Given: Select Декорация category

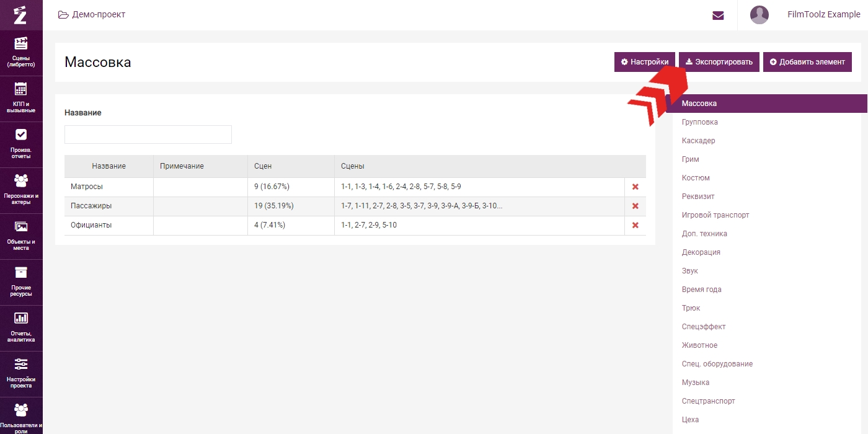Looking at the screenshot, I should click(701, 252).
